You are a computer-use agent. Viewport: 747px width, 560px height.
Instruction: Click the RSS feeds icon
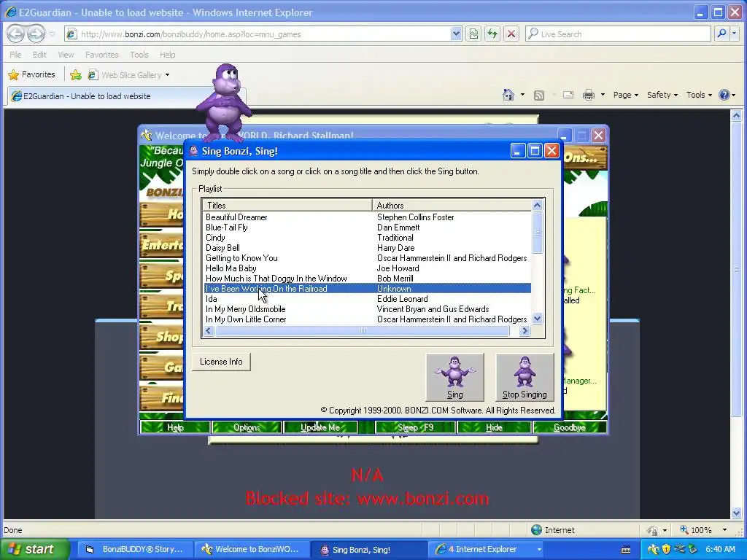[539, 96]
